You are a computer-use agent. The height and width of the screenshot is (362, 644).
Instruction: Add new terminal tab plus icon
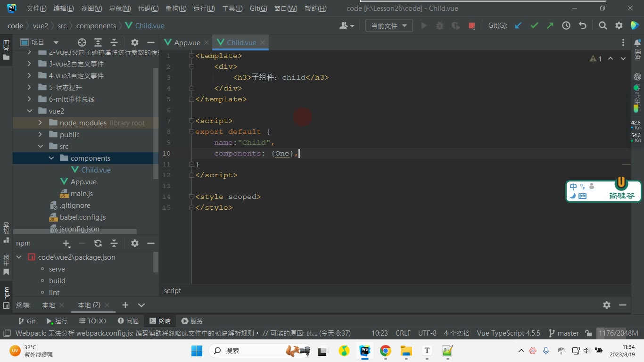click(x=125, y=305)
